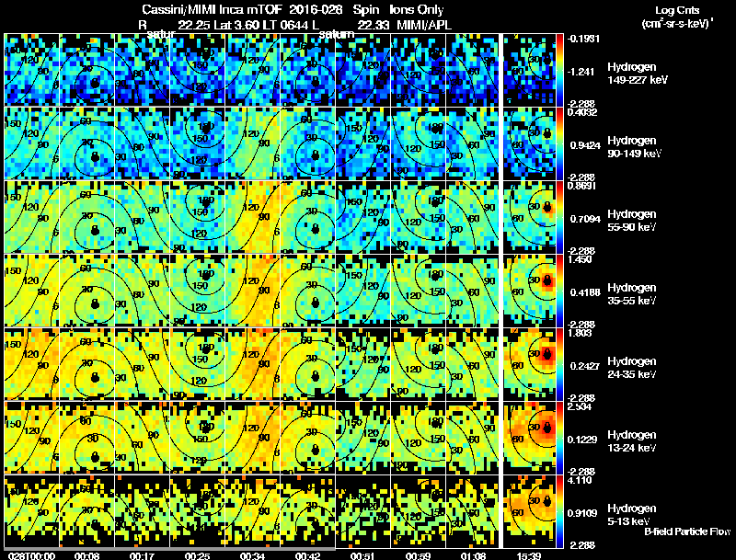Click Saturn marker in 15:39 panel, 90-149 keV row
736x560 pixels.
coord(546,133)
